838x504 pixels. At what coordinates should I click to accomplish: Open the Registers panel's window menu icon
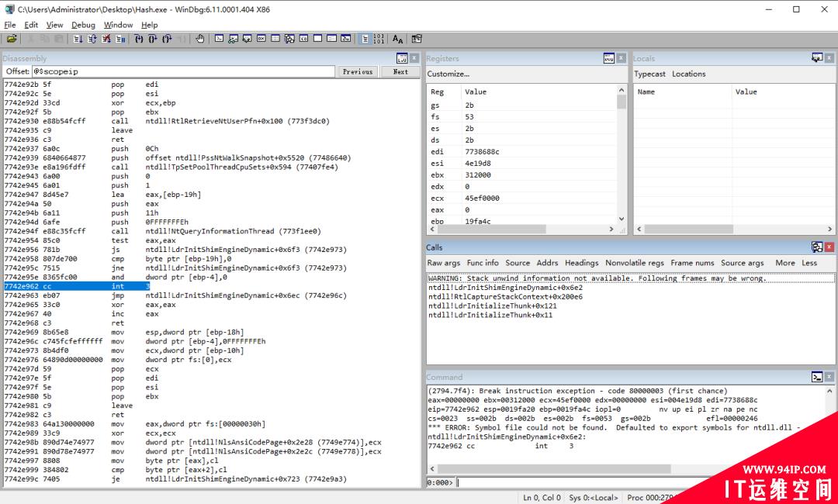point(609,58)
